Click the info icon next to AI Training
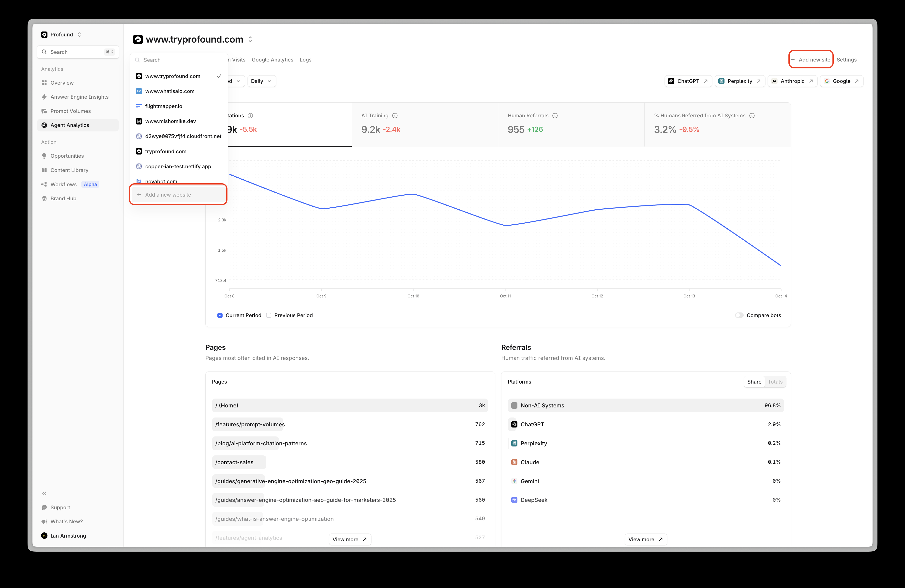 tap(395, 116)
